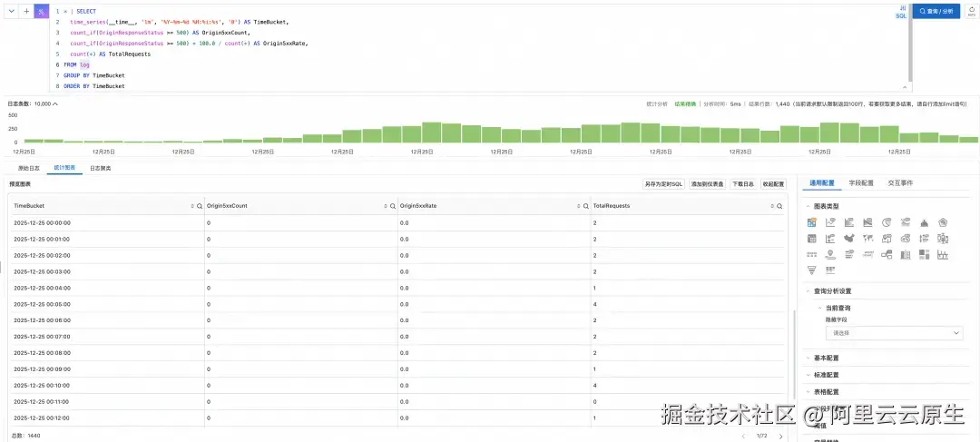Click the 结果精确 status label
Image resolution: width=980 pixels, height=442 pixels.
(x=685, y=104)
